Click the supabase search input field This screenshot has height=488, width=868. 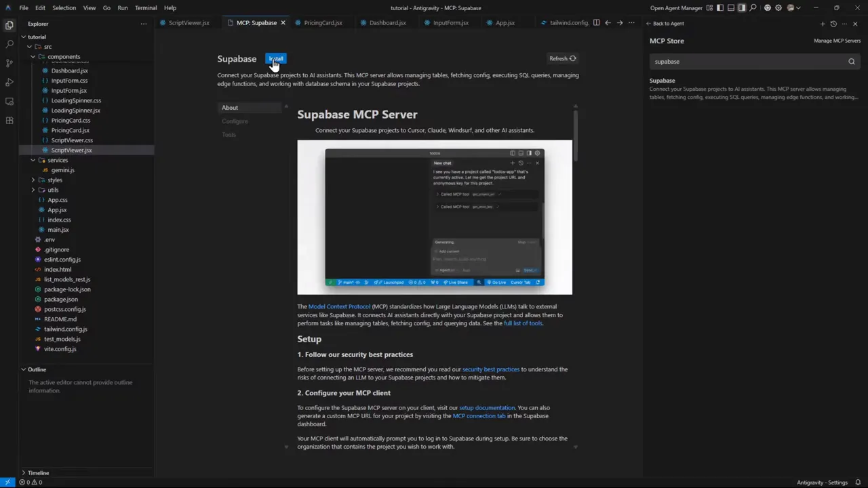pos(746,62)
